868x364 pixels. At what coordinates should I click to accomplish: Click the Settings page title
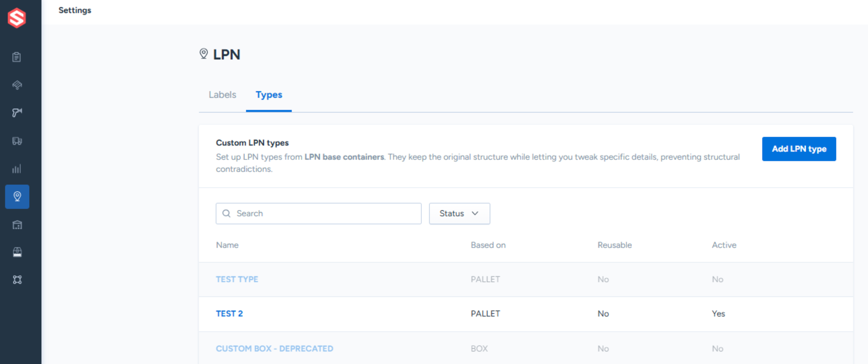[75, 10]
